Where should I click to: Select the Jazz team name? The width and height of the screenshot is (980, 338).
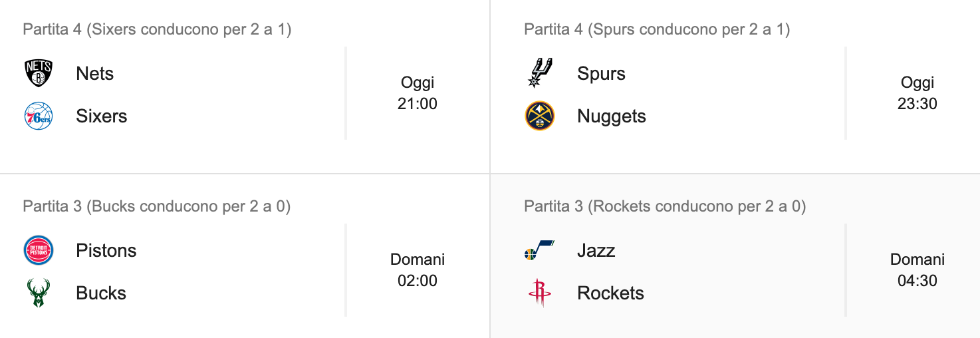pos(596,250)
